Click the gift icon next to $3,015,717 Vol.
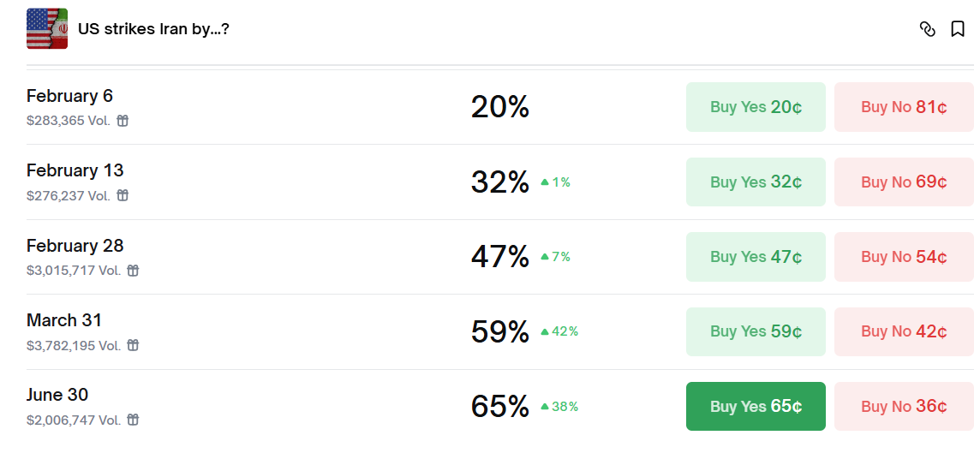980x453 pixels. 133,271
